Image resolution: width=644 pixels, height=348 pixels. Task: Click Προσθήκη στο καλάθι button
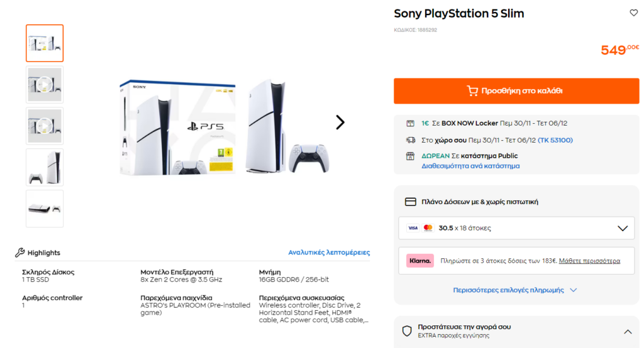[516, 91]
